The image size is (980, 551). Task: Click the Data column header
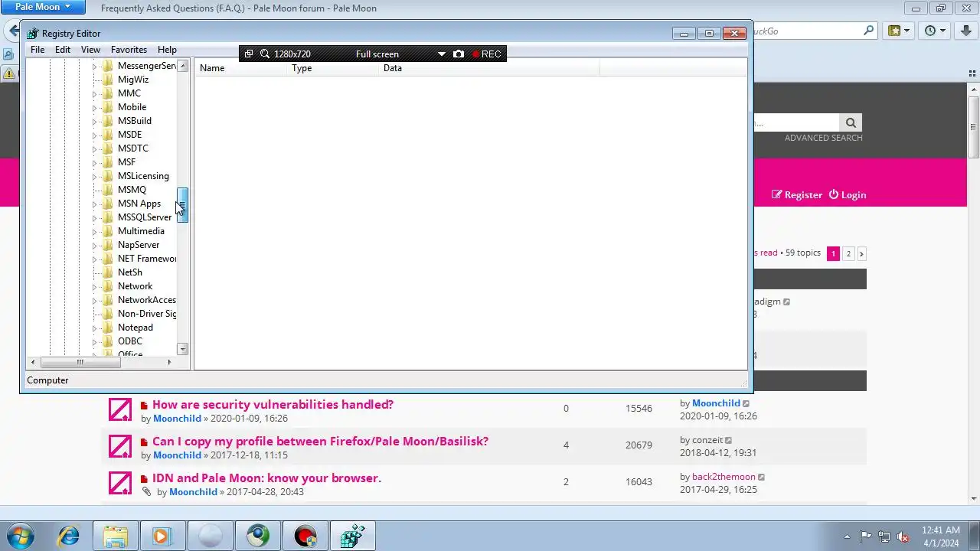pyautogui.click(x=489, y=68)
